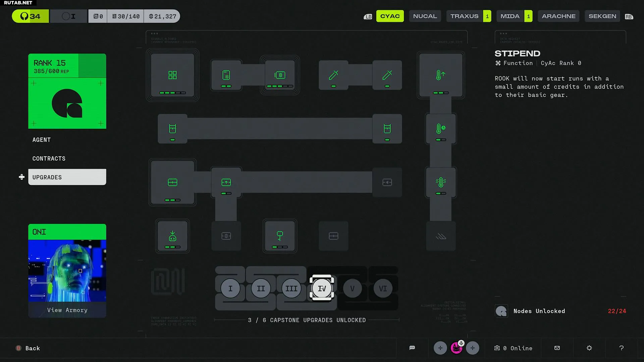Click the first syringe upgrade node
This screenshot has width=644, height=362.
pos(333,75)
